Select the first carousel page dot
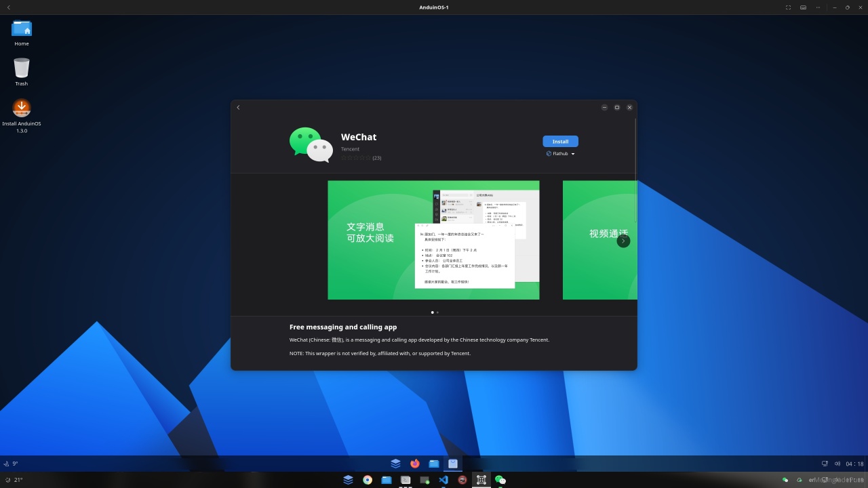 coord(432,312)
